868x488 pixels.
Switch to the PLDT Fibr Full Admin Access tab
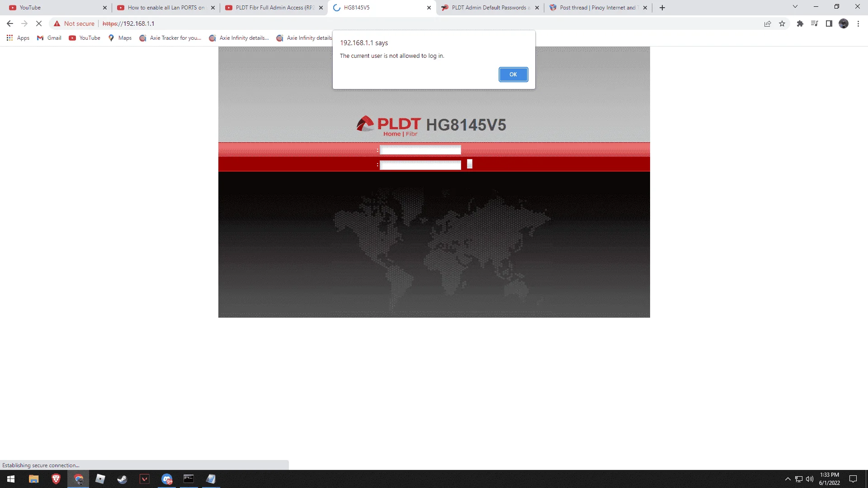pyautogui.click(x=274, y=8)
